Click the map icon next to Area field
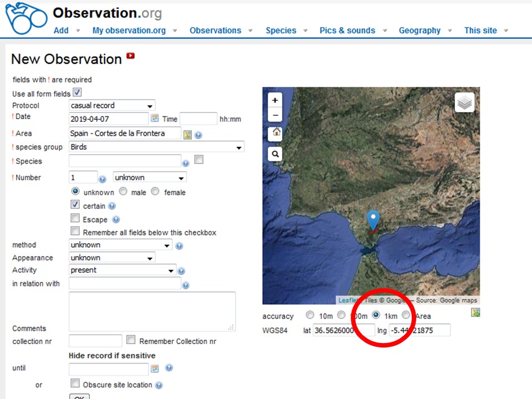 point(188,135)
